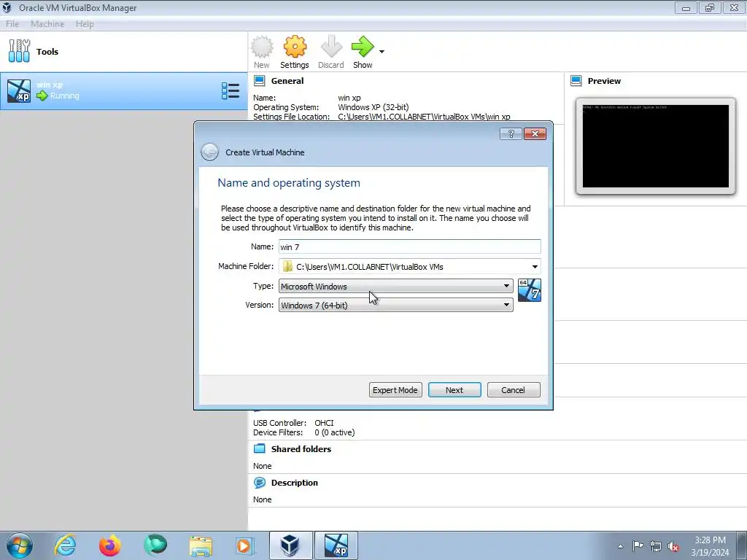Click the General section heading
The height and width of the screenshot is (560, 747).
pyautogui.click(x=287, y=81)
